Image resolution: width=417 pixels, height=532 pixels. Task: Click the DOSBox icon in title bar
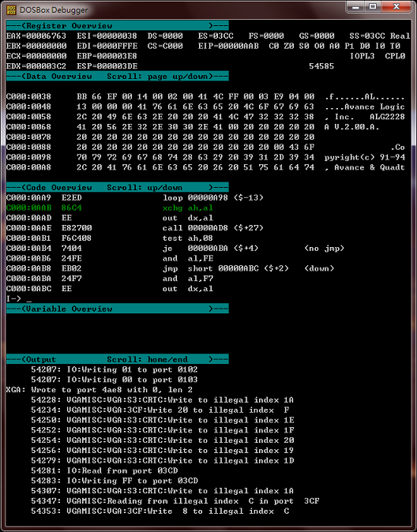[11, 9]
